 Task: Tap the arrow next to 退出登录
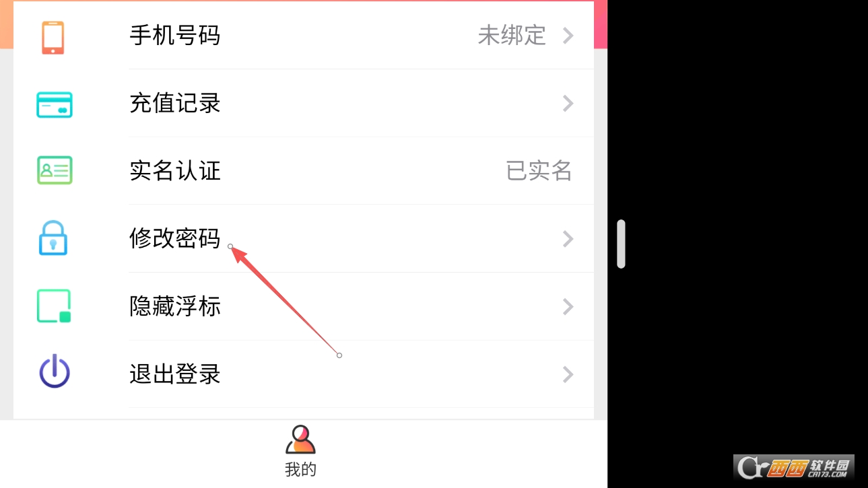[568, 374]
